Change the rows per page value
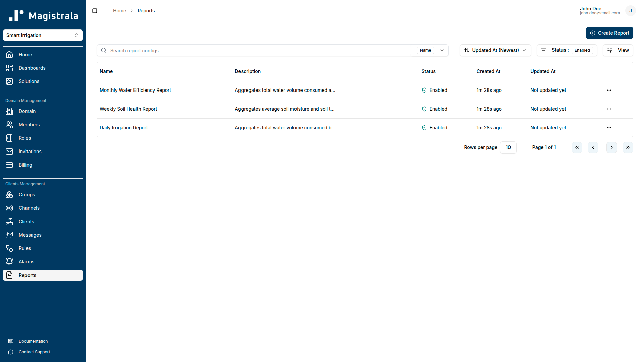 tap(508, 147)
